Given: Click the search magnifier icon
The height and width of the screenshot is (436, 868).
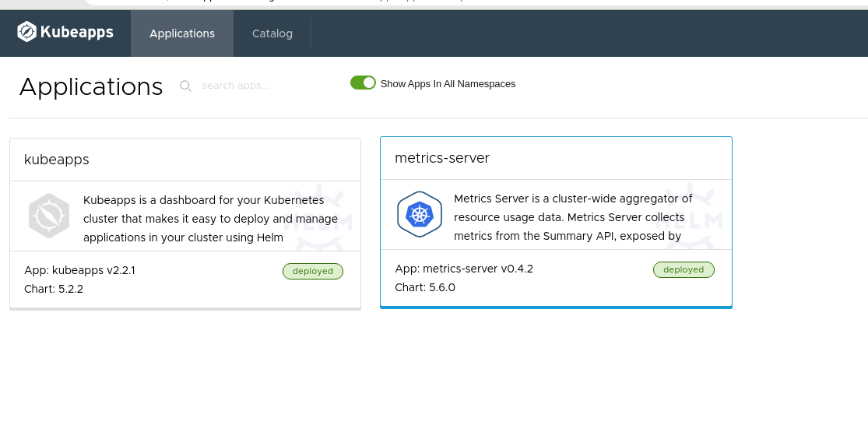Looking at the screenshot, I should click(x=185, y=86).
